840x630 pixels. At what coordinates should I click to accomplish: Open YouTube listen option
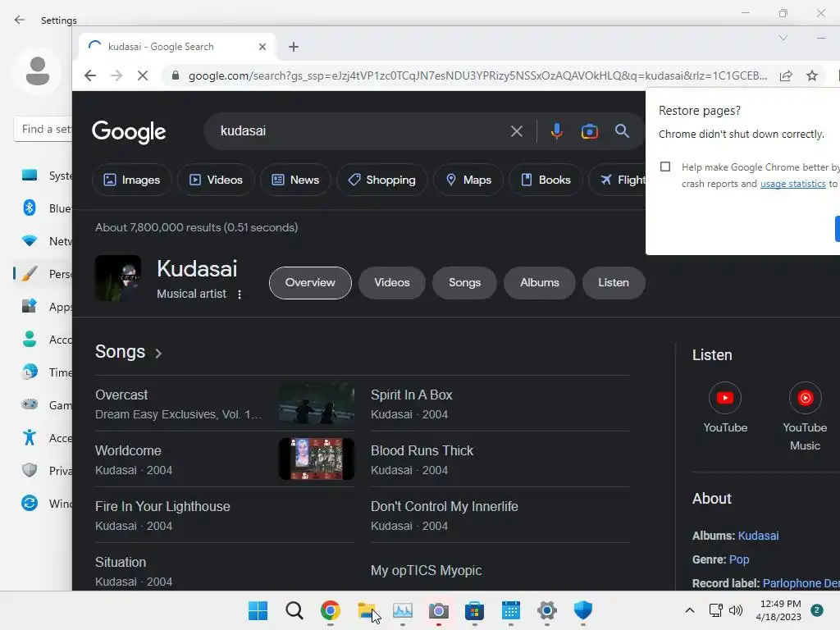pyautogui.click(x=725, y=408)
